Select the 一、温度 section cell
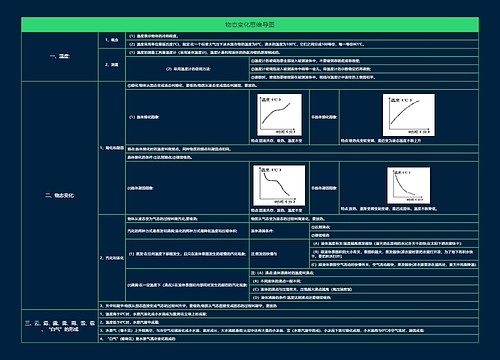Image resolution: width=500 pixels, height=360 pixels. (60, 56)
